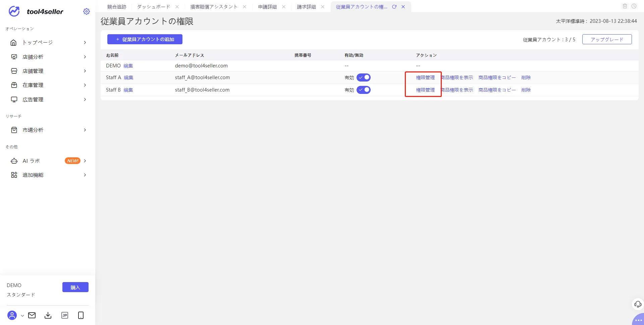Viewport: 644px width, 325px height.
Task: Click the download icon in bottom bar
Action: (48, 315)
